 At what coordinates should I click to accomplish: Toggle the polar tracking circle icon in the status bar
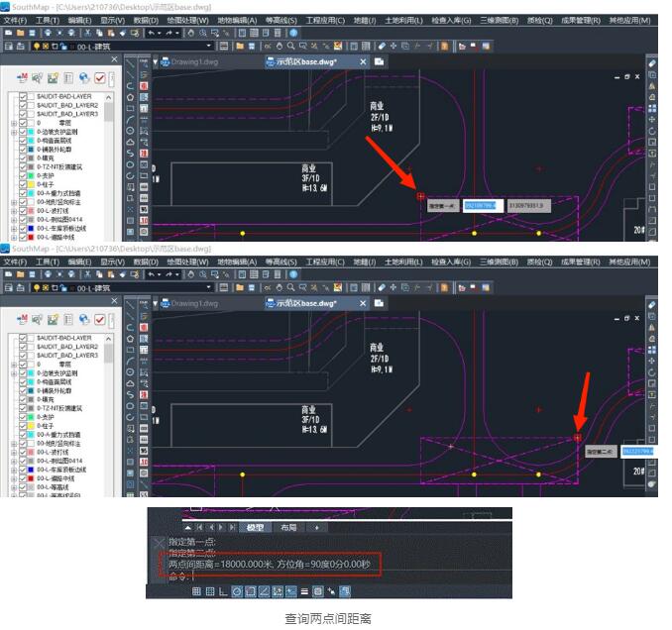click(x=237, y=591)
